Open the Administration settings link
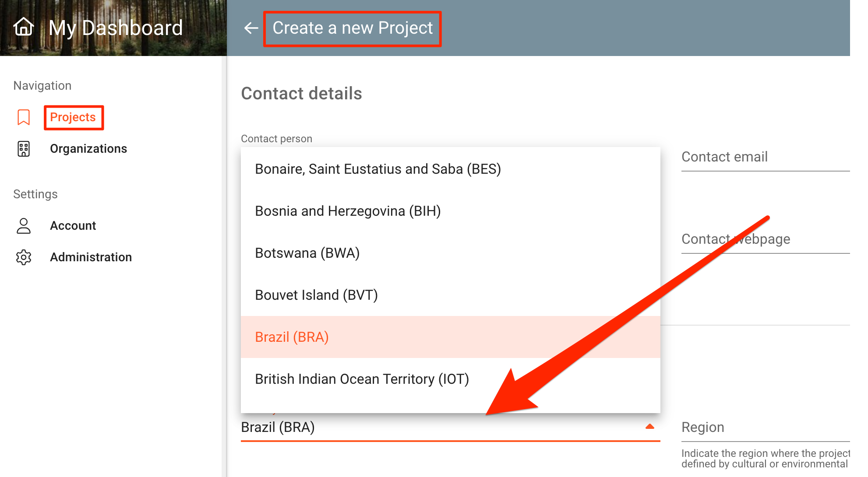This screenshot has width=868, height=477. [91, 257]
